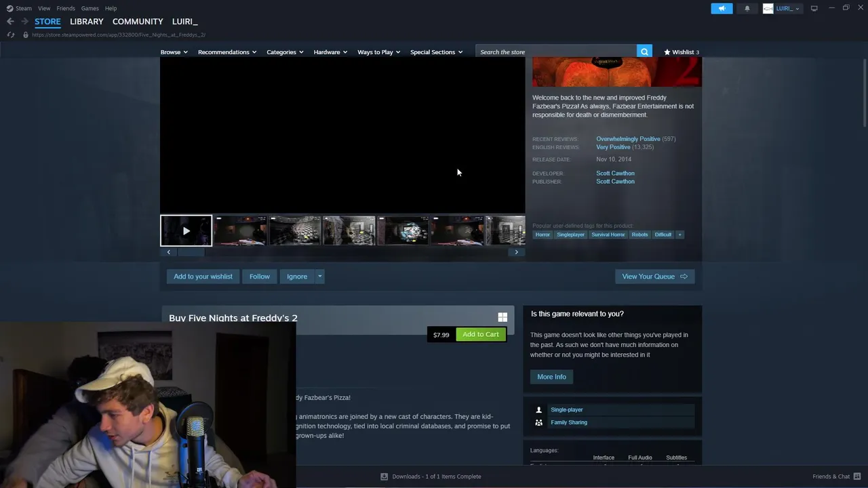Go forward with the right arrow

click(x=24, y=22)
